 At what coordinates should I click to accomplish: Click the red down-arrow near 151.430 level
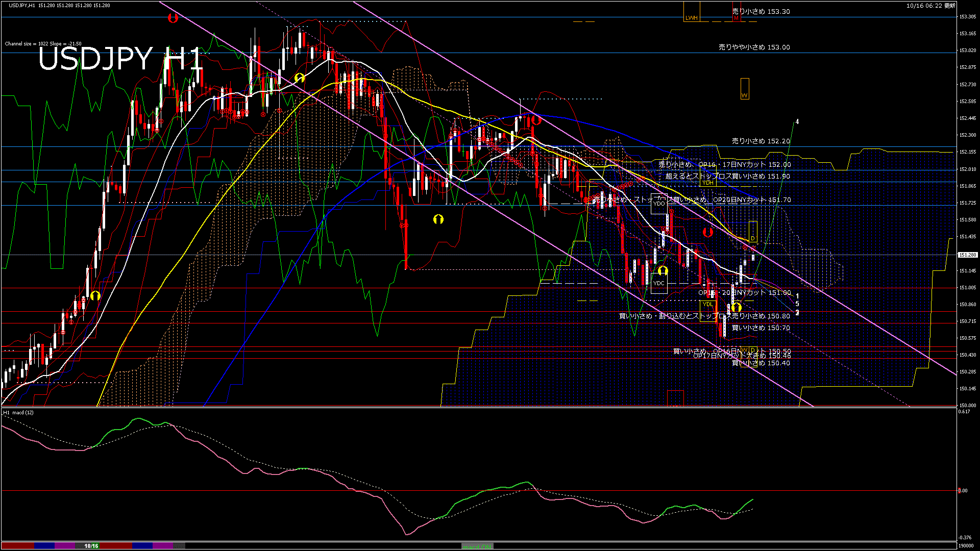[707, 232]
